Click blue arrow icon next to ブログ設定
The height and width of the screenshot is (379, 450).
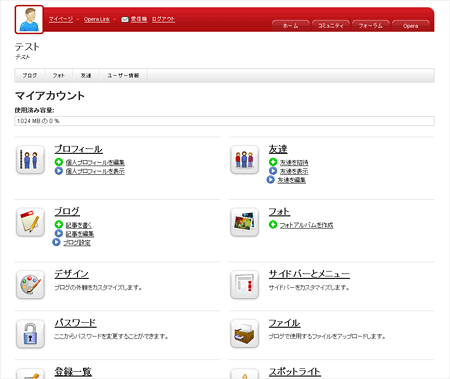pos(56,242)
